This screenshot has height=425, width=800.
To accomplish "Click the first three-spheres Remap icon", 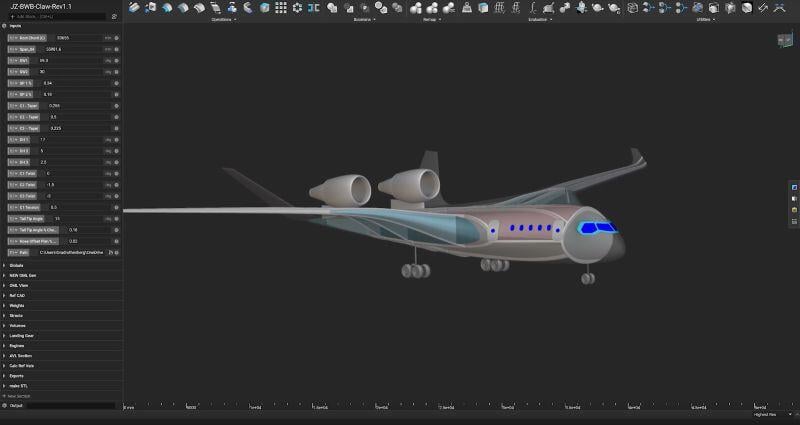I will [416, 8].
